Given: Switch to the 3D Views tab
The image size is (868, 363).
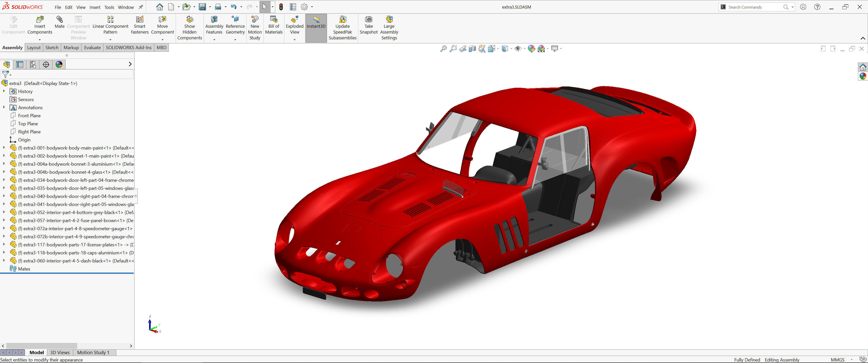Looking at the screenshot, I should coord(60,353).
